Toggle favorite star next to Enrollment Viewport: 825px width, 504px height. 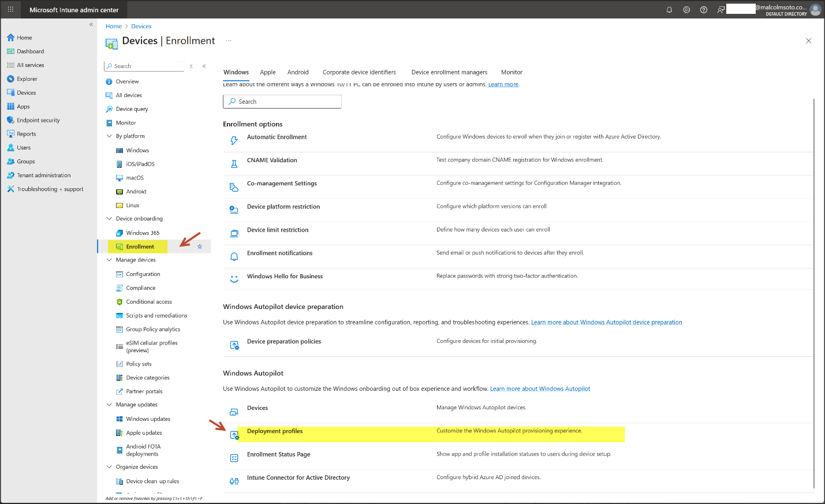tap(200, 247)
